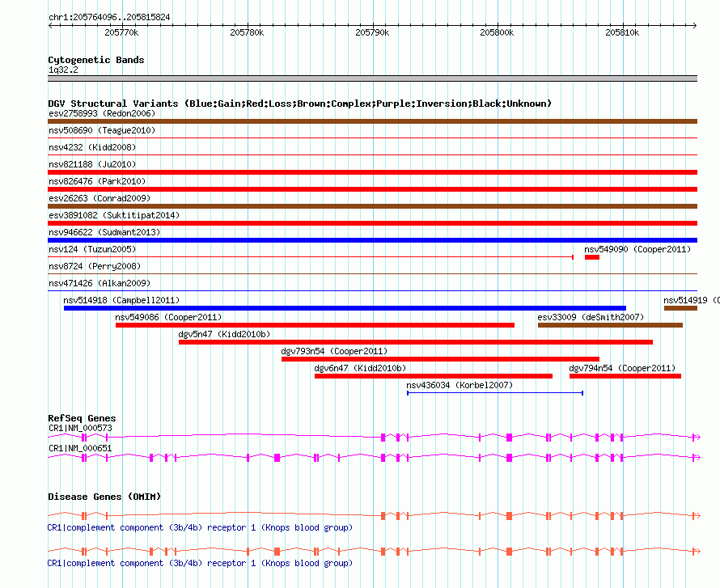Image resolution: width=720 pixels, height=588 pixels.
Task: Click the blue nsv946622 (Sudmant2013) gain bar
Action: coord(372,240)
